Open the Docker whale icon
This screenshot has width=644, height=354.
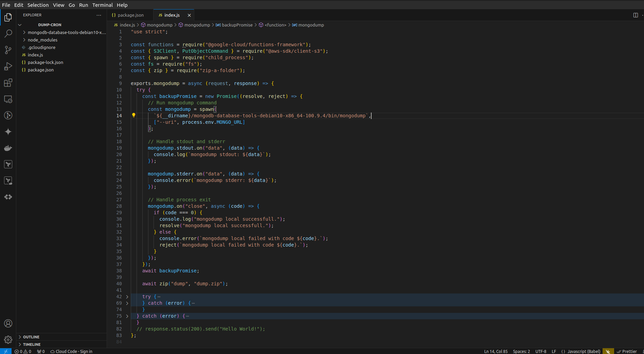[x=8, y=148]
